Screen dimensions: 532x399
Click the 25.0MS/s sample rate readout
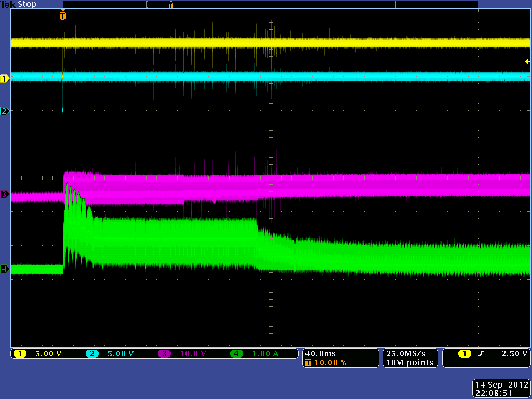pos(406,354)
